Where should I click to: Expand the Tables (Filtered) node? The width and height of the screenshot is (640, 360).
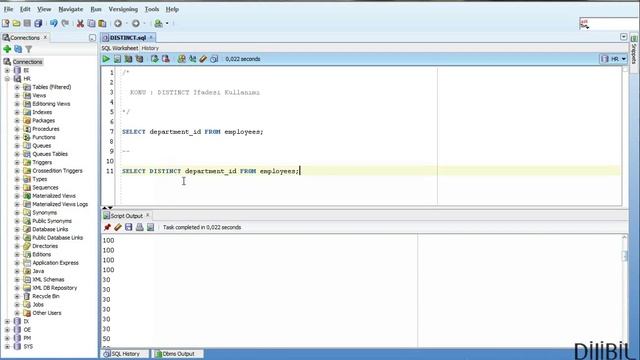click(17, 87)
